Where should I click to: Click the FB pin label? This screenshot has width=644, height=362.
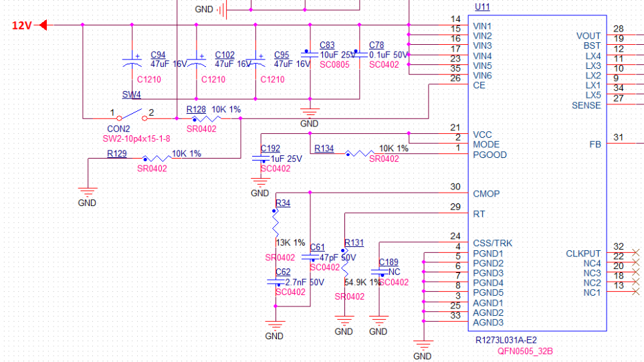coord(595,145)
